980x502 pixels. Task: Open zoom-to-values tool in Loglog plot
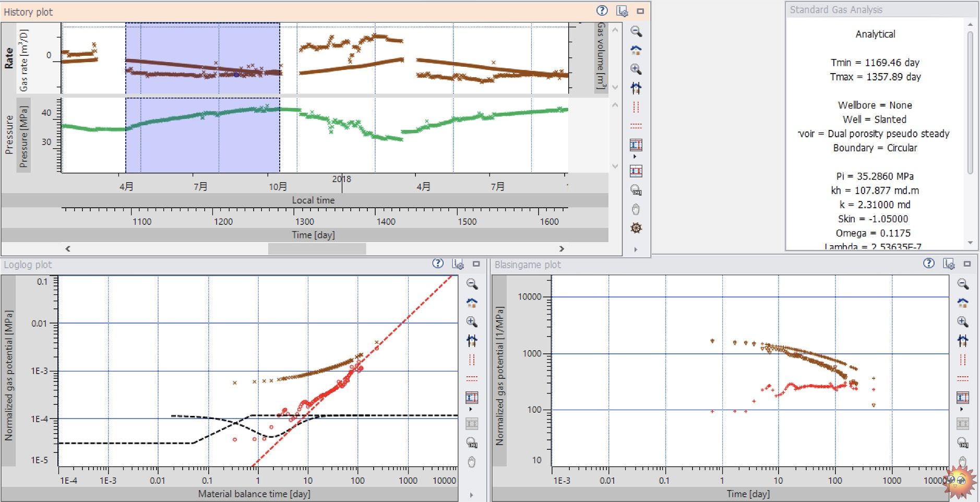tap(472, 443)
